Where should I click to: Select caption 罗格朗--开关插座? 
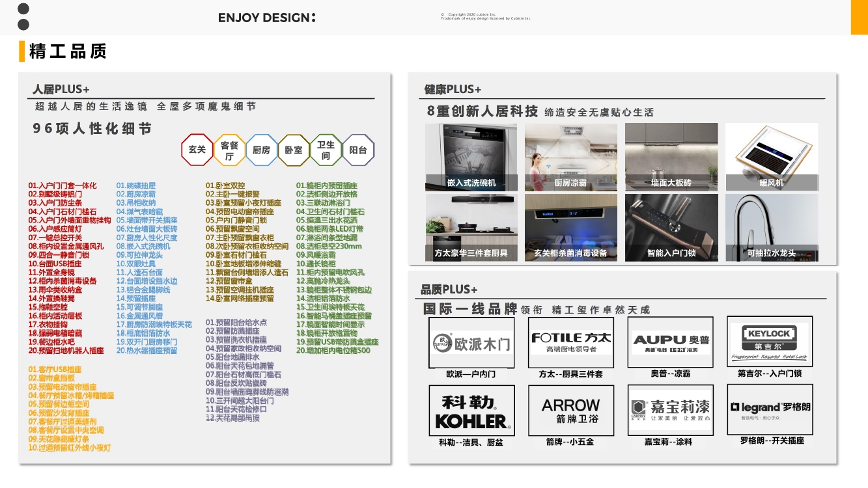coord(772,441)
